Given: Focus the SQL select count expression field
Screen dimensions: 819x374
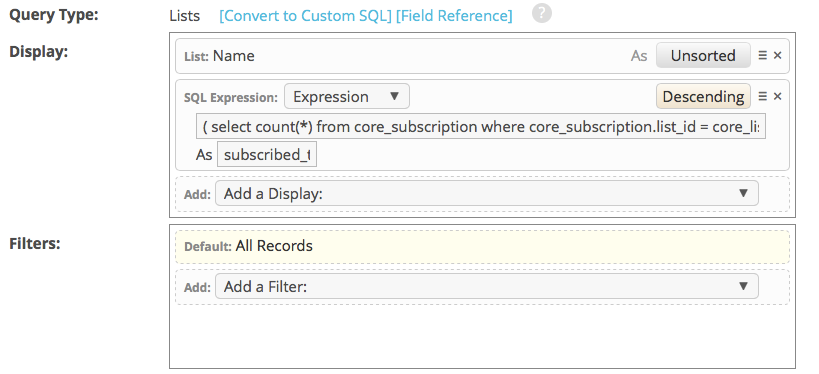Looking at the screenshot, I should tap(481, 127).
